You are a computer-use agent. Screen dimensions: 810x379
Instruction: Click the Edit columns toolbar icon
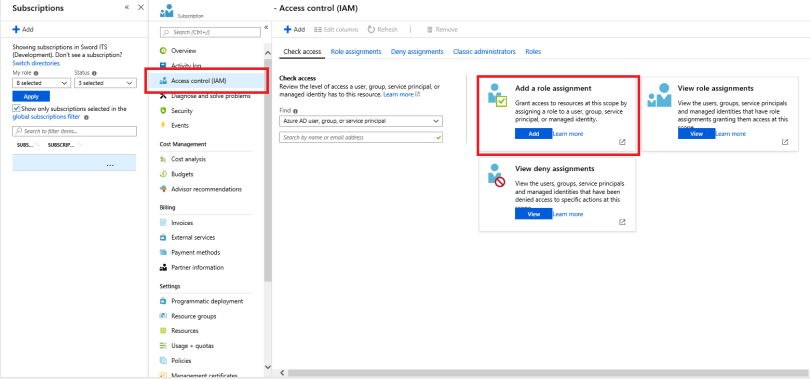(318, 29)
